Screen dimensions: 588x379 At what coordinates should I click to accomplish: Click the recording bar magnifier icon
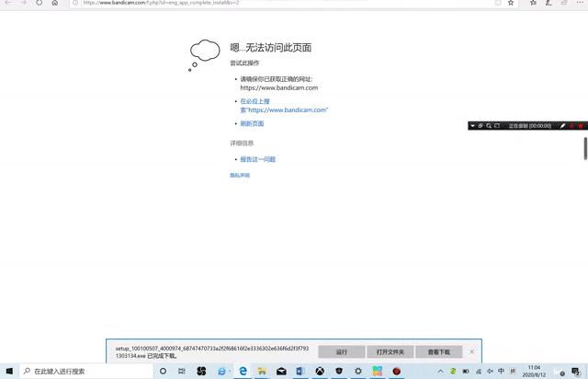point(489,126)
